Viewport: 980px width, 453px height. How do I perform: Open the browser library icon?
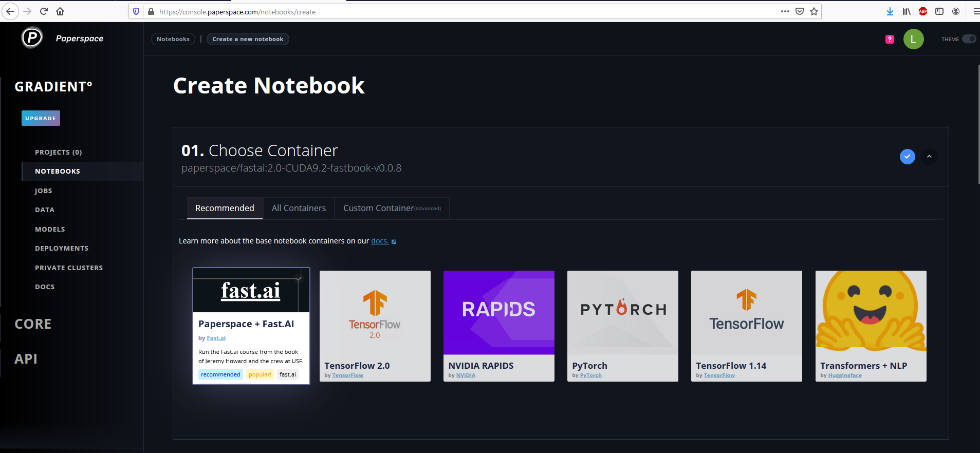pyautogui.click(x=907, y=11)
